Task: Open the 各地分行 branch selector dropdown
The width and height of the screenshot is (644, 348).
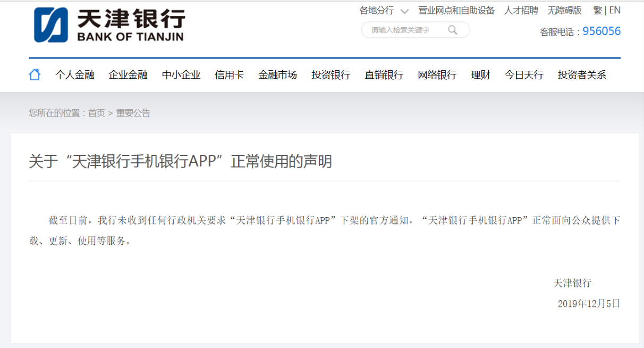Action: pos(376,10)
